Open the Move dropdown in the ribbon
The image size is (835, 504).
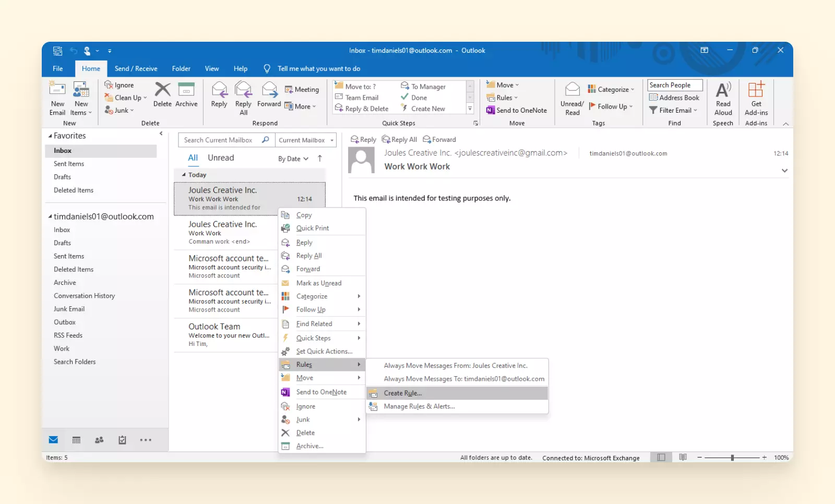(502, 85)
